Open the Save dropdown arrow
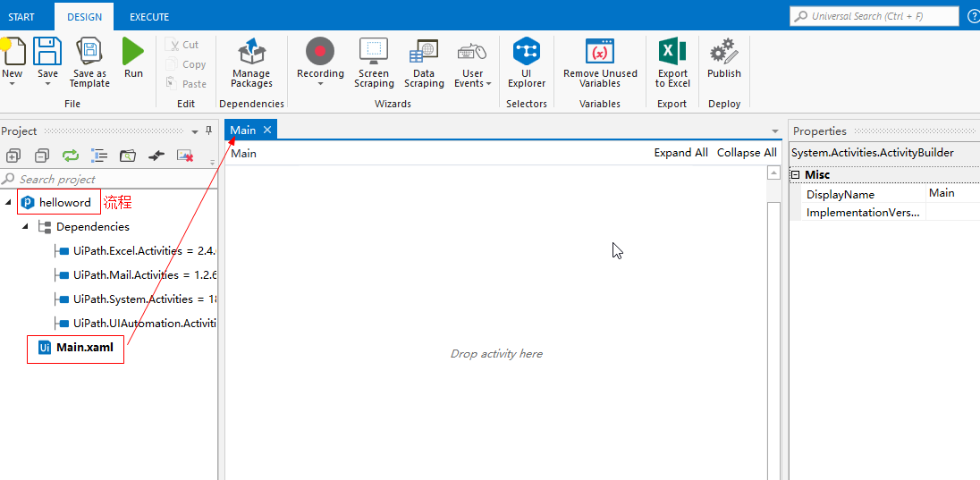980x480 pixels. (47, 83)
